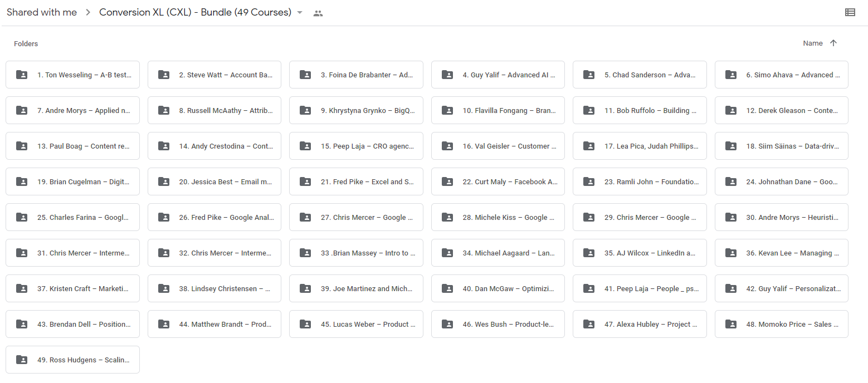Select 42. Guy Yalif Personalization folder
Image resolution: width=868 pixels, height=383 pixels.
coord(793,289)
